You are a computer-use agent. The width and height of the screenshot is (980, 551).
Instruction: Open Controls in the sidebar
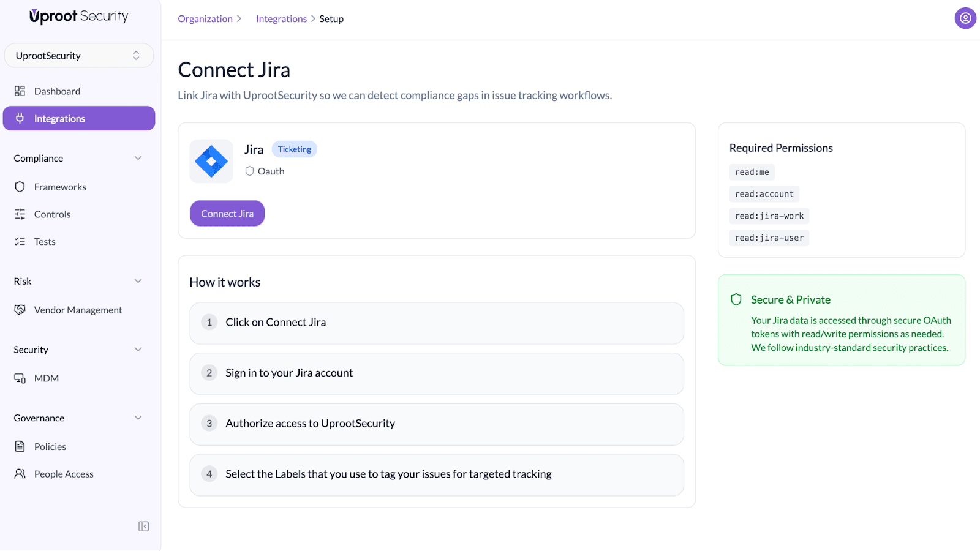[52, 214]
